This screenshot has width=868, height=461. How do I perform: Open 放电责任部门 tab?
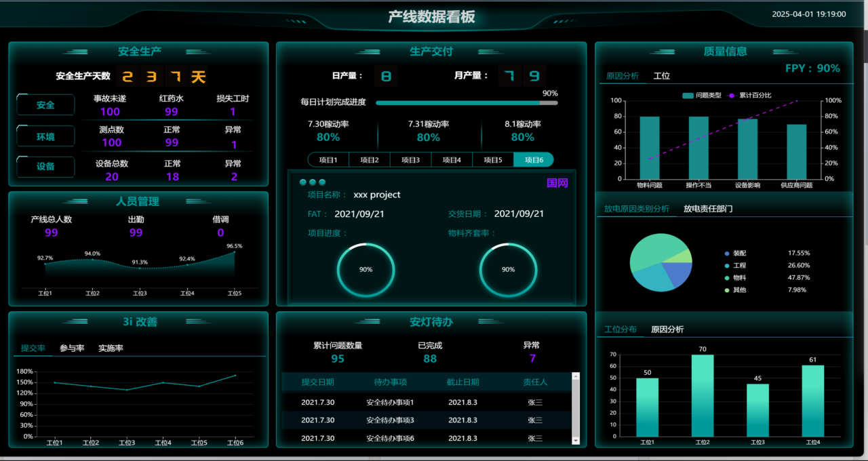coord(708,209)
